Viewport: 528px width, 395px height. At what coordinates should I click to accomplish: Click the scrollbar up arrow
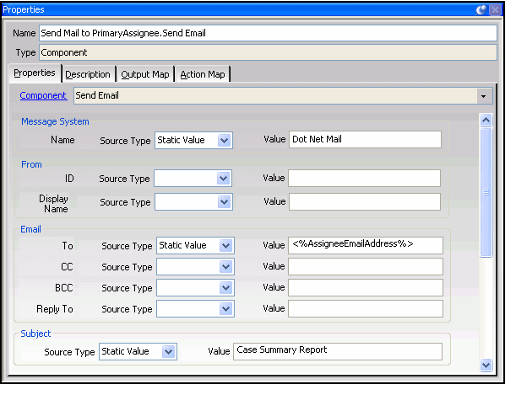point(486,120)
